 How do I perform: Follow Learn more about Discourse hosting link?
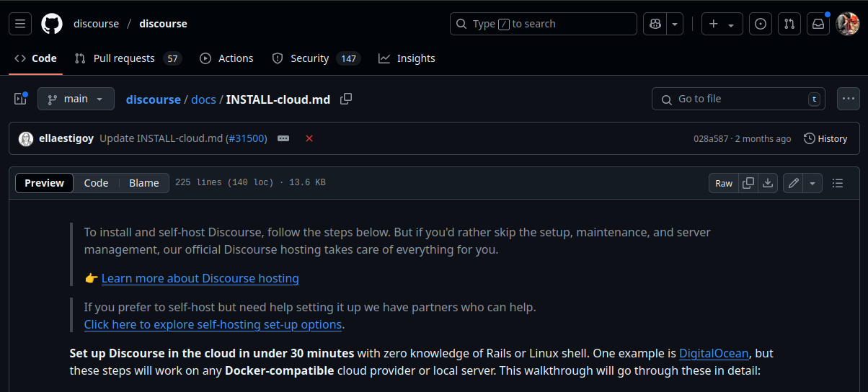[200, 278]
